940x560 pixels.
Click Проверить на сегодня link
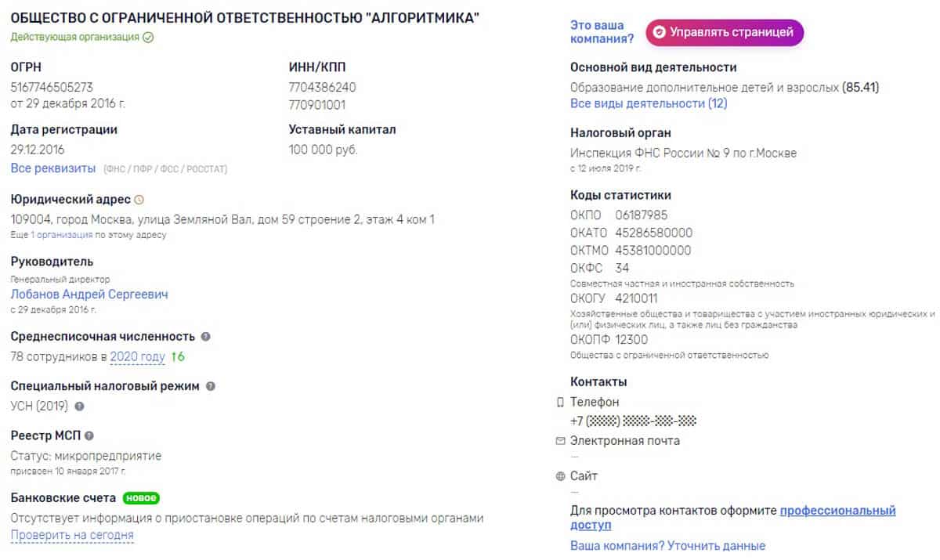click(x=72, y=536)
